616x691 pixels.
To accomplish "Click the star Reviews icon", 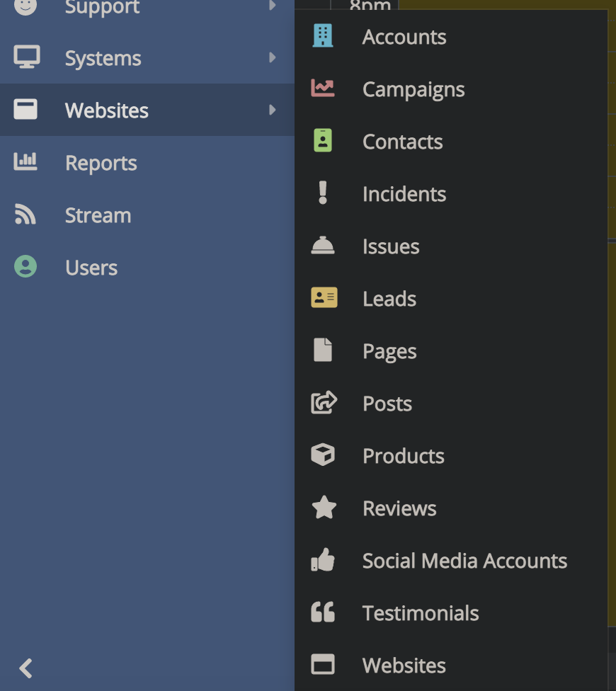I will (x=324, y=508).
